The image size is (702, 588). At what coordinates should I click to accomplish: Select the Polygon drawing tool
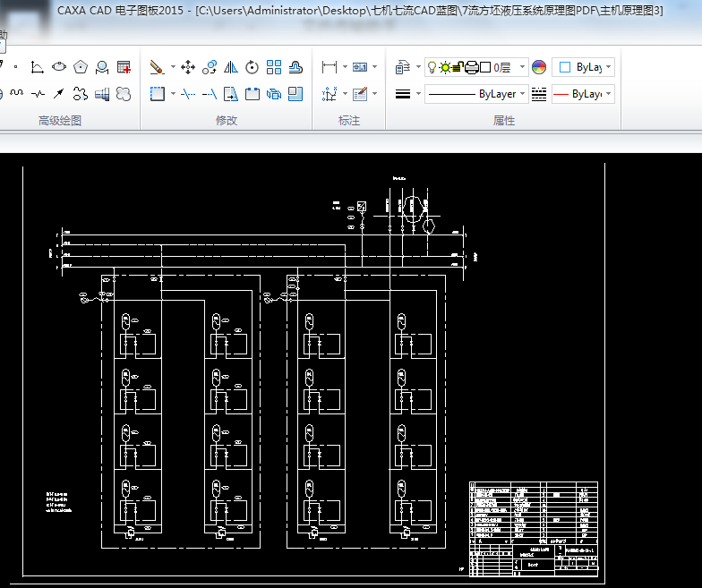(81, 67)
